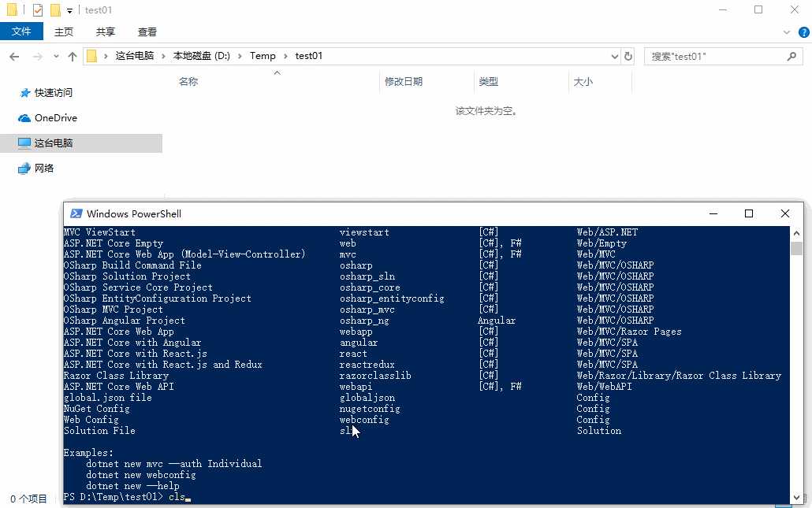812x508 pixels.
Task: Open the 查看 ribbon tab
Action: point(147,32)
